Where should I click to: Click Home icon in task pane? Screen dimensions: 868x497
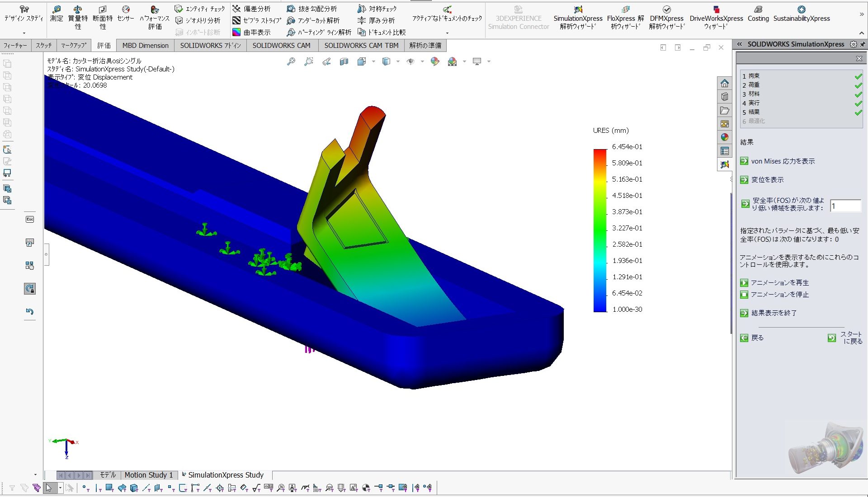pyautogui.click(x=725, y=84)
